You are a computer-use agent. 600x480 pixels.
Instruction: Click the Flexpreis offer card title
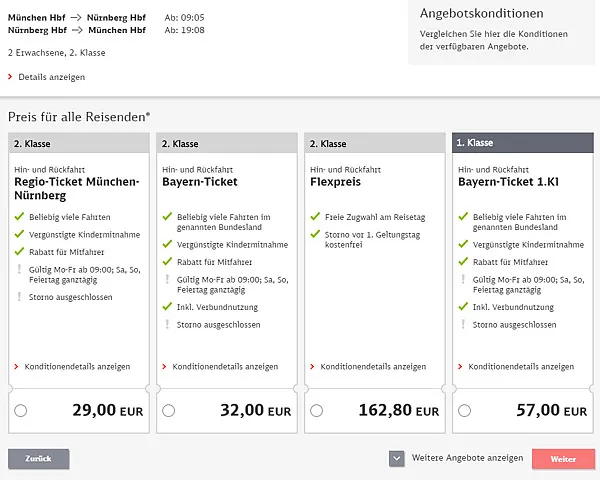pos(335,183)
